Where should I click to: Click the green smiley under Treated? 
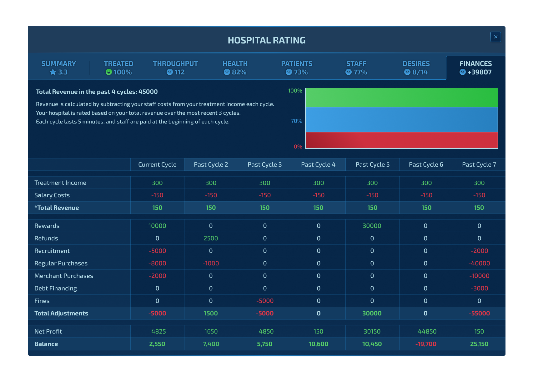(109, 72)
